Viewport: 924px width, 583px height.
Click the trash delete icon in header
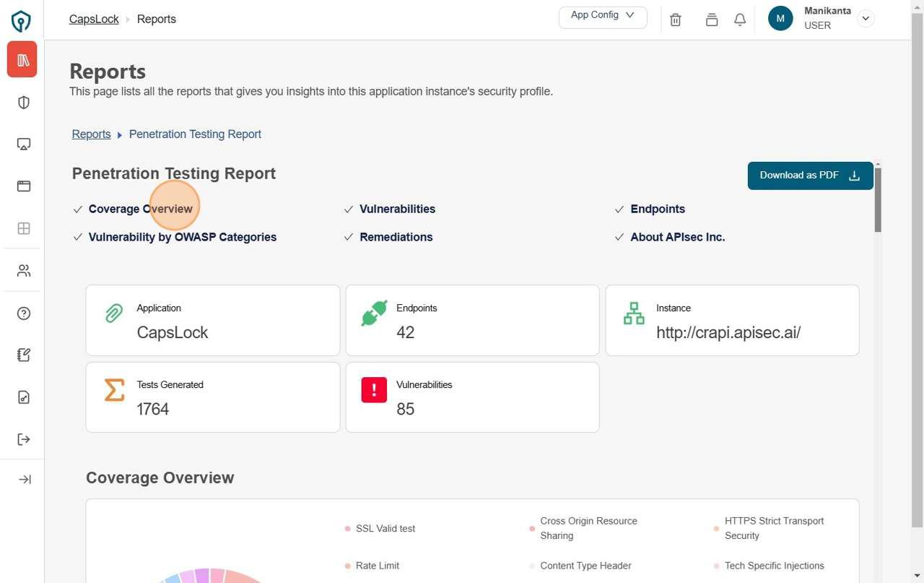pos(676,20)
